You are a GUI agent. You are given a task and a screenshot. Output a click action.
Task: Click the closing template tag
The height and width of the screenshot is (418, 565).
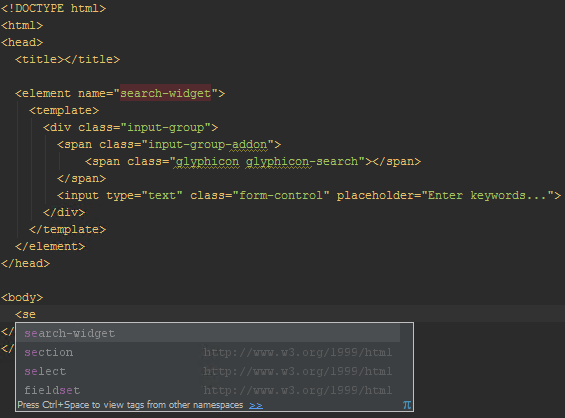click(x=67, y=230)
